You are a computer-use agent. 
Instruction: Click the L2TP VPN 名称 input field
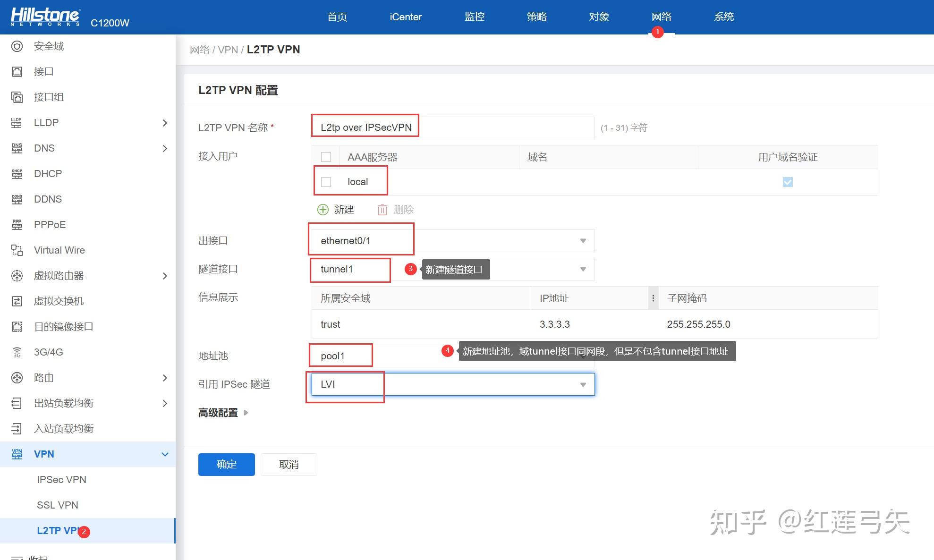(453, 127)
